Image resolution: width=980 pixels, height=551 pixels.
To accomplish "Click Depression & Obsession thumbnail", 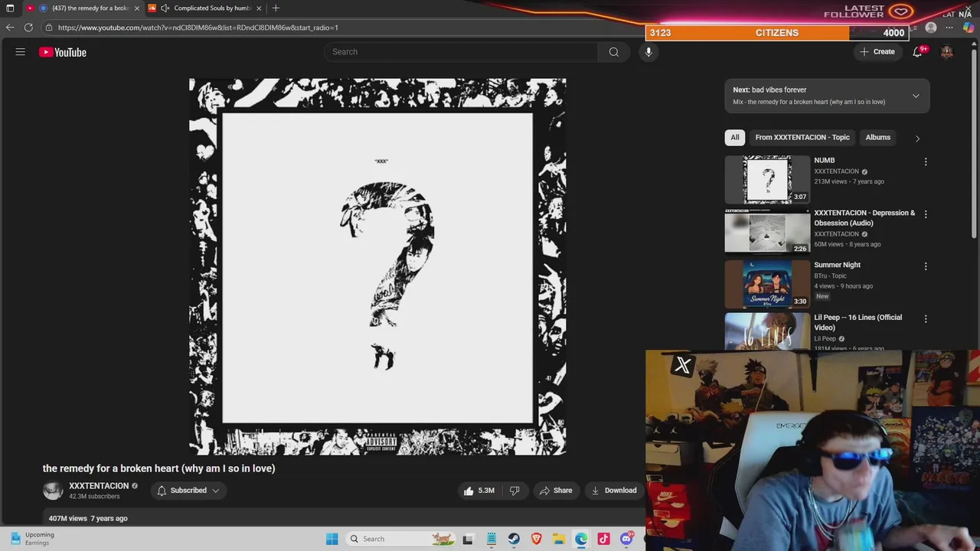I will coord(767,231).
